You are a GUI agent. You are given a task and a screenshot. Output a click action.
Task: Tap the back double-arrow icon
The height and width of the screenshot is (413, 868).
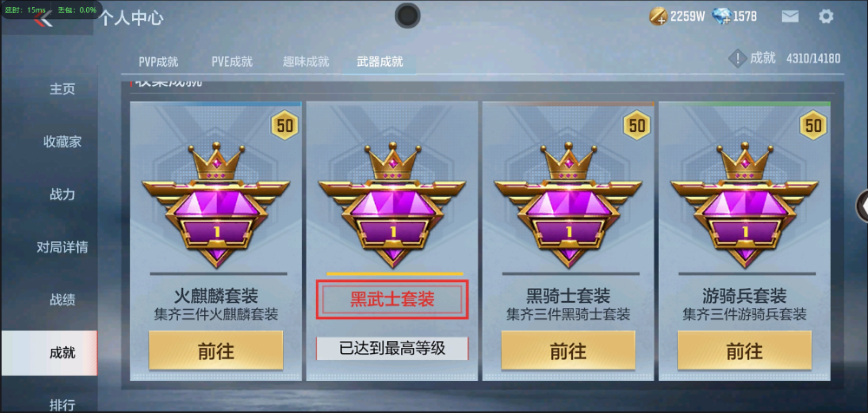[x=43, y=20]
